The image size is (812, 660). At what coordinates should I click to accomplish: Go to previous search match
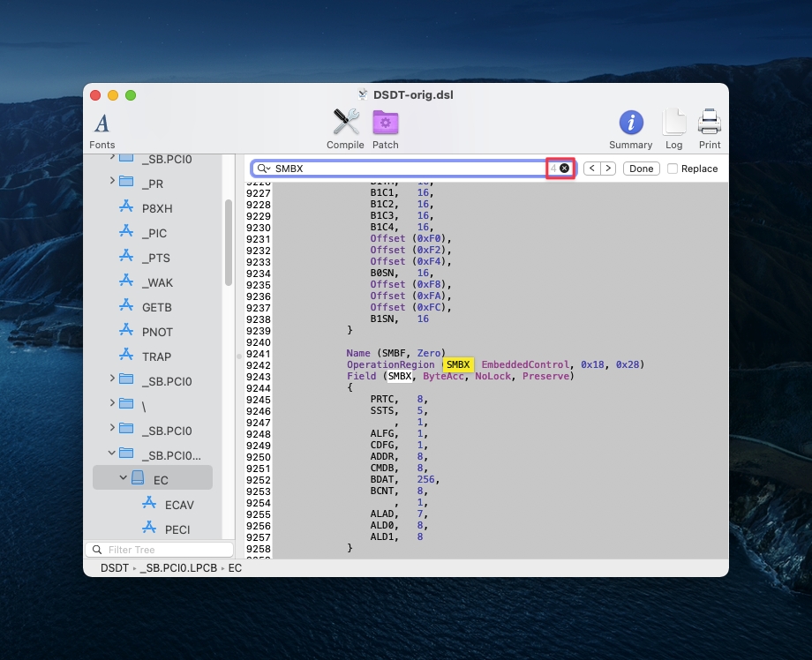click(x=592, y=169)
